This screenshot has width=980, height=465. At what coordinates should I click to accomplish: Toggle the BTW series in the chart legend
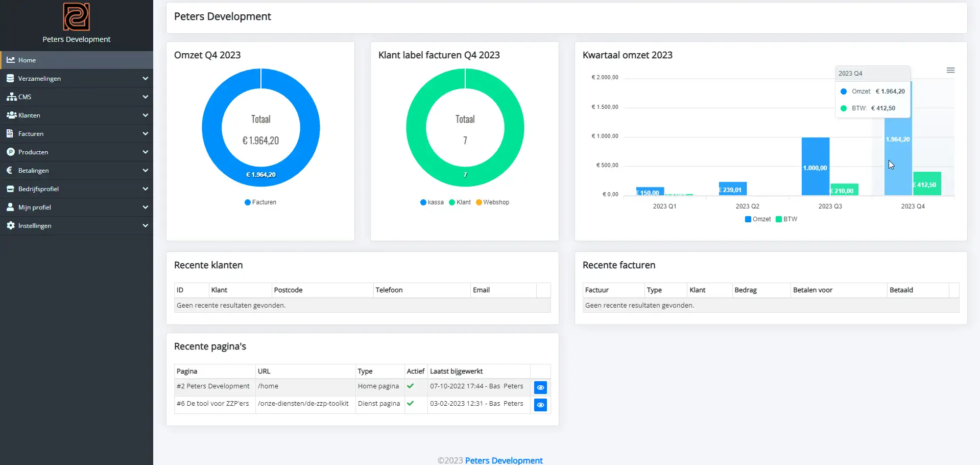[x=787, y=219]
